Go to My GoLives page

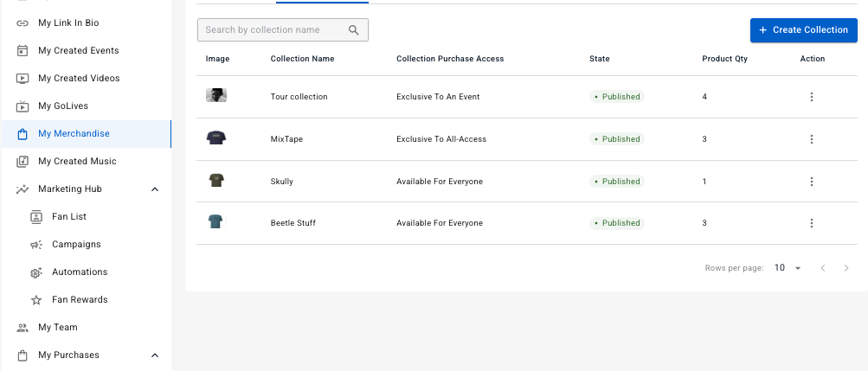pyautogui.click(x=62, y=106)
